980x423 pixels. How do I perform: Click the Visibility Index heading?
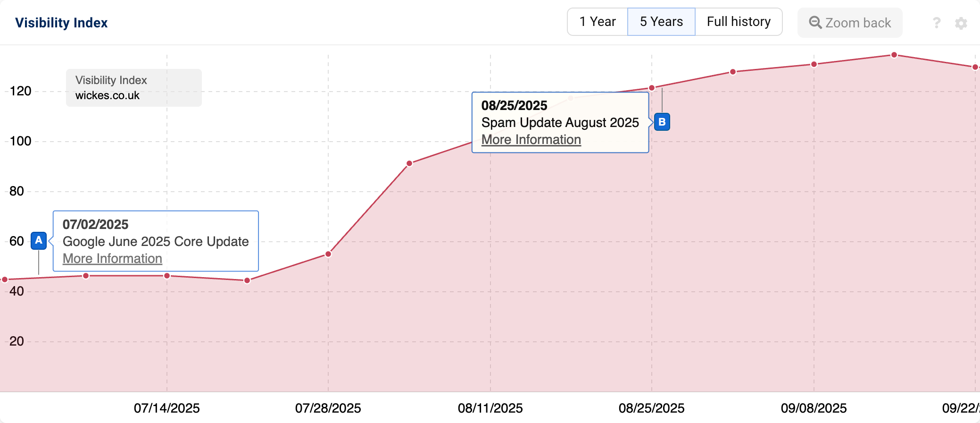(x=61, y=22)
